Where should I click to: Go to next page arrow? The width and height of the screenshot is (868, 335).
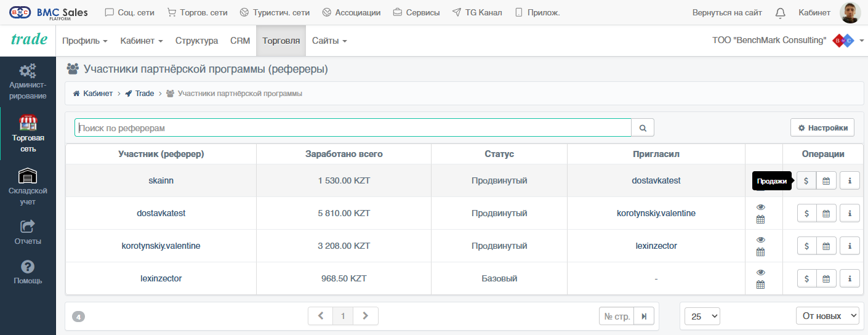[x=366, y=316]
